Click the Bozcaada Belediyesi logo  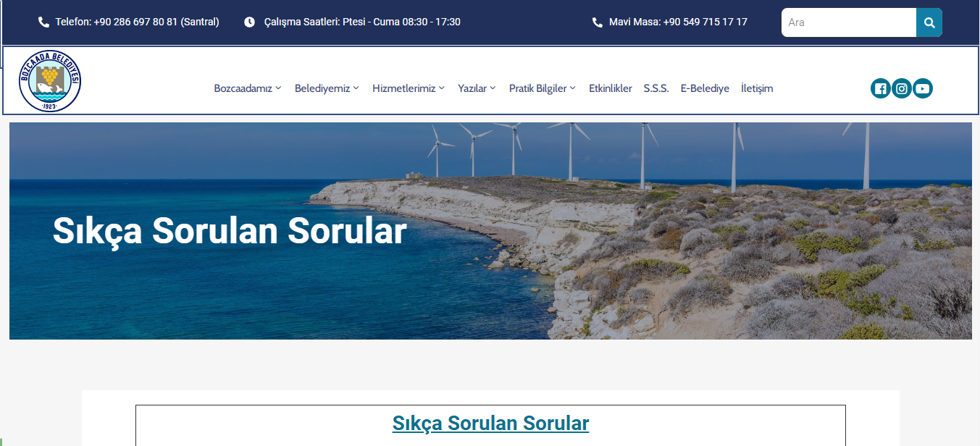point(50,81)
